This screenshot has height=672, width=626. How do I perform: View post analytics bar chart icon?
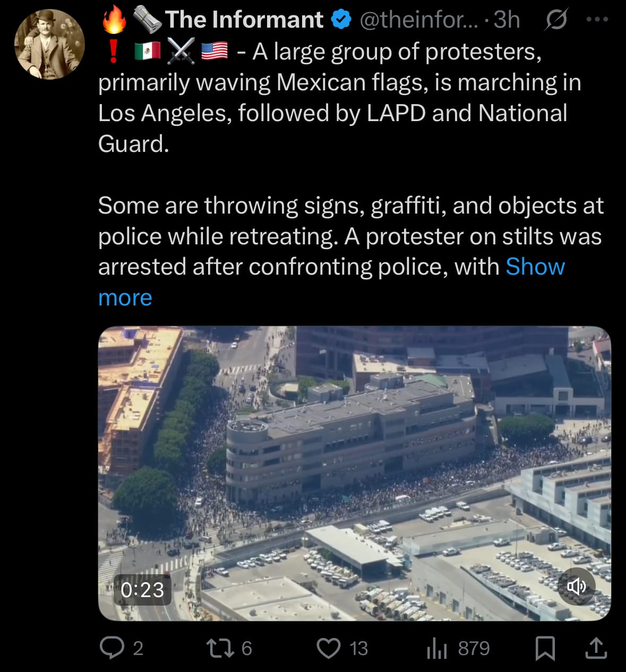[437, 648]
